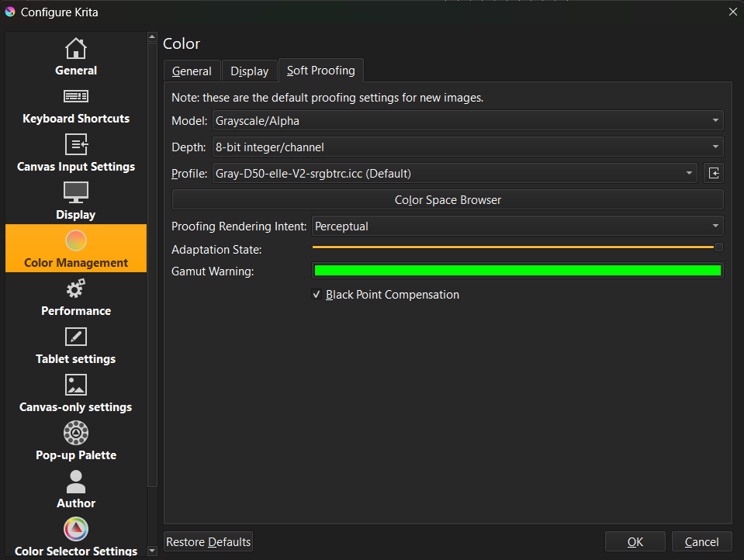744x560 pixels.
Task: Click the Pop-up Palette label
Action: 76,455
